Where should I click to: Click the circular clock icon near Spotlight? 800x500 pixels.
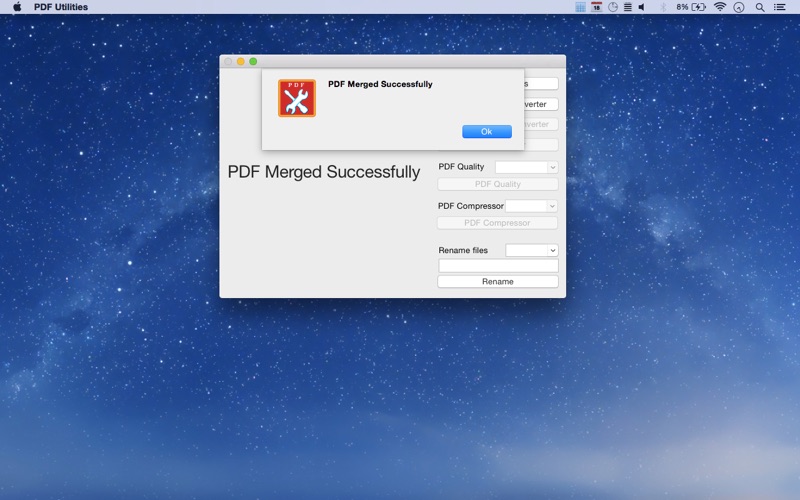coord(739,7)
